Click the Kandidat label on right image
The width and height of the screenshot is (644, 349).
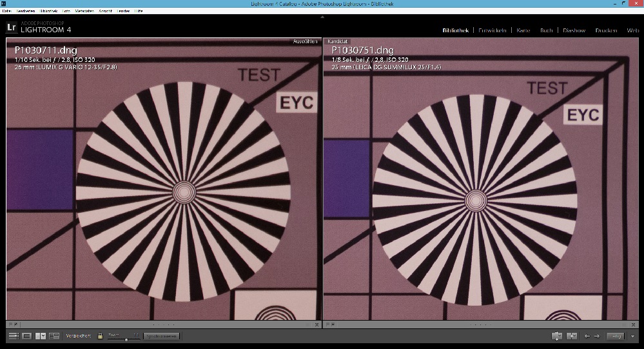[x=338, y=41]
